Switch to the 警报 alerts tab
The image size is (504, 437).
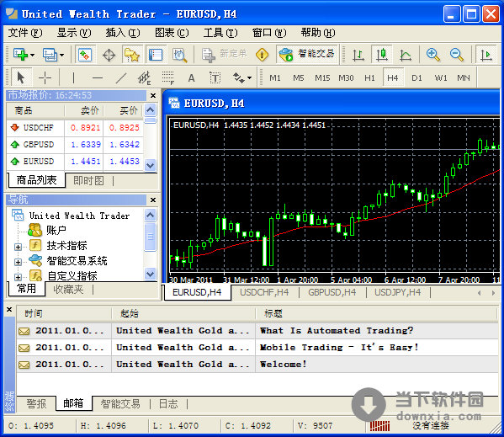pos(36,403)
